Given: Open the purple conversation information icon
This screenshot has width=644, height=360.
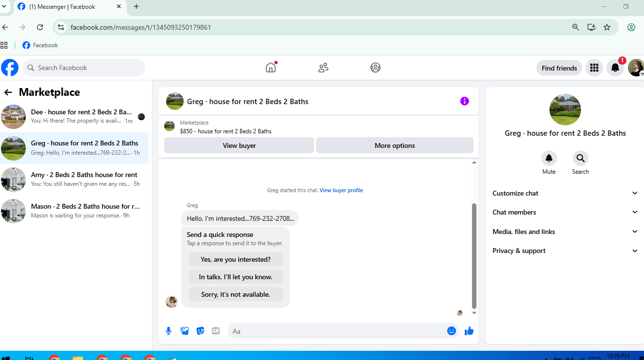Looking at the screenshot, I should tap(464, 101).
